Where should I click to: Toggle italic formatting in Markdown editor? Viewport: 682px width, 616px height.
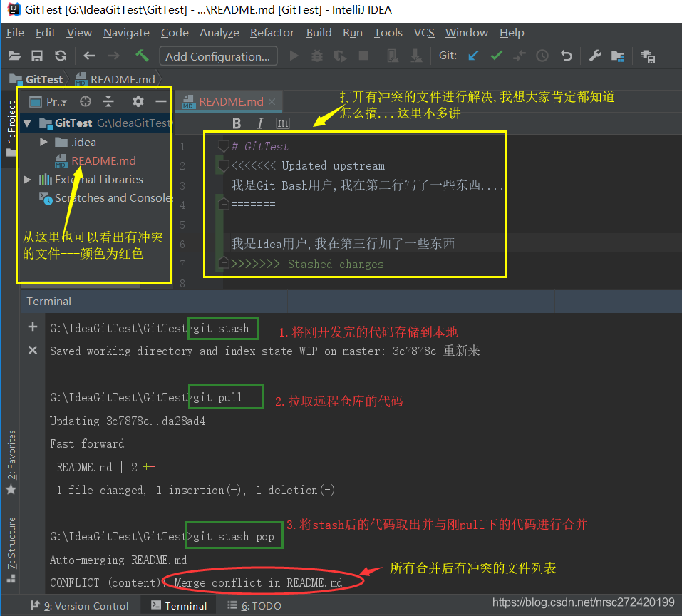pyautogui.click(x=260, y=123)
